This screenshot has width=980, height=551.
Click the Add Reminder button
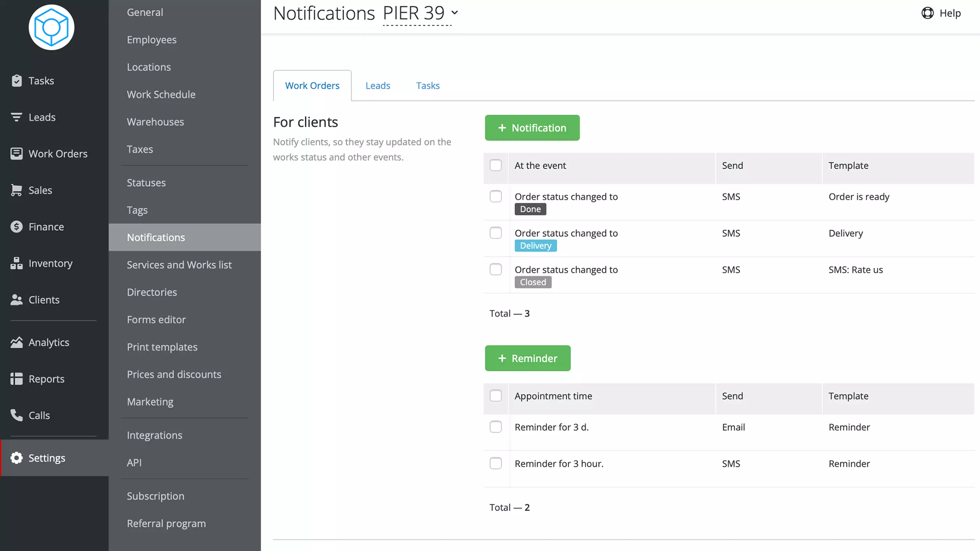click(x=528, y=358)
